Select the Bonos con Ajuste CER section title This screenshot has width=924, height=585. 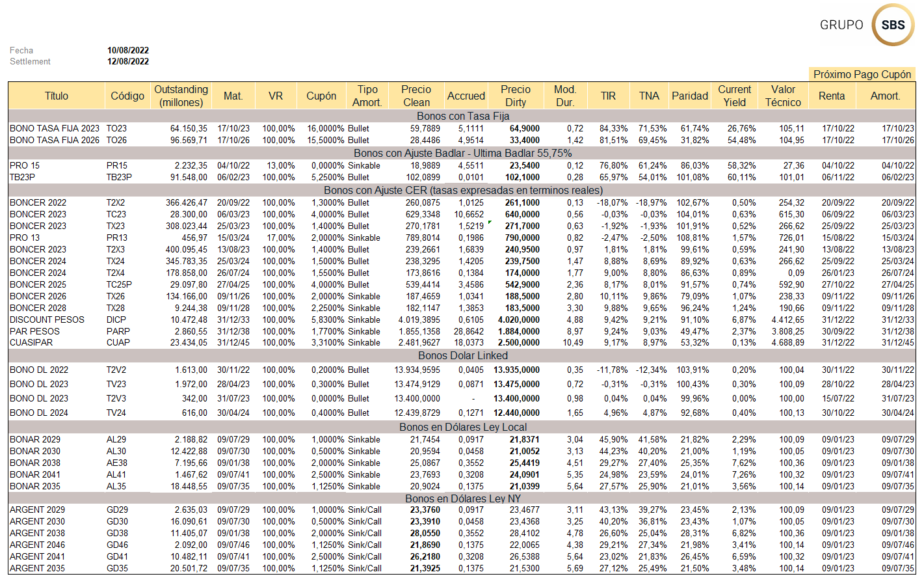pyautogui.click(x=463, y=190)
